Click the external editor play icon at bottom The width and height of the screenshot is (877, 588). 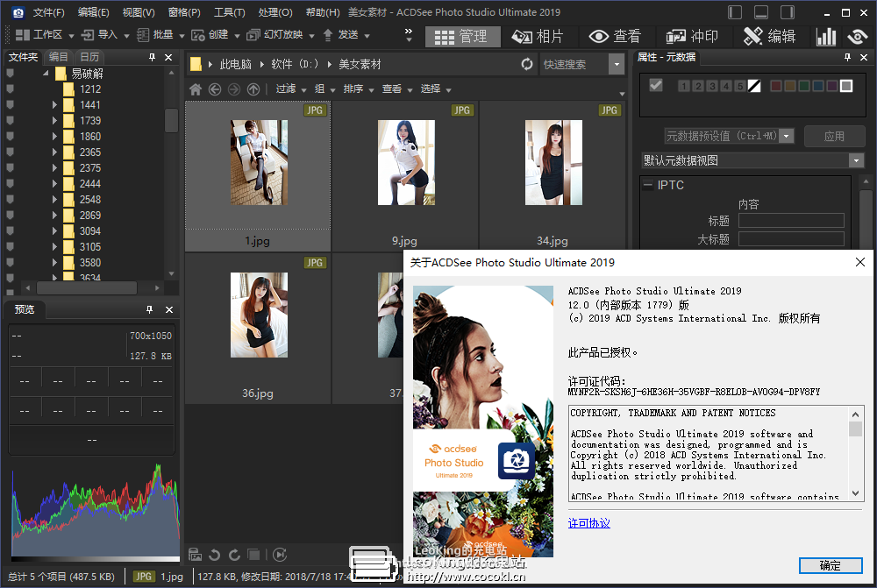(x=280, y=555)
